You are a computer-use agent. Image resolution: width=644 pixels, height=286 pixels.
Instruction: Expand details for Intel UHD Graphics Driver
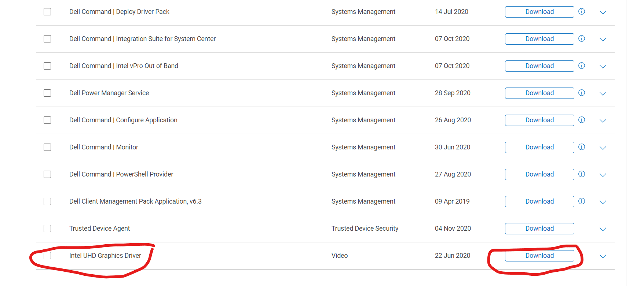pyautogui.click(x=603, y=256)
